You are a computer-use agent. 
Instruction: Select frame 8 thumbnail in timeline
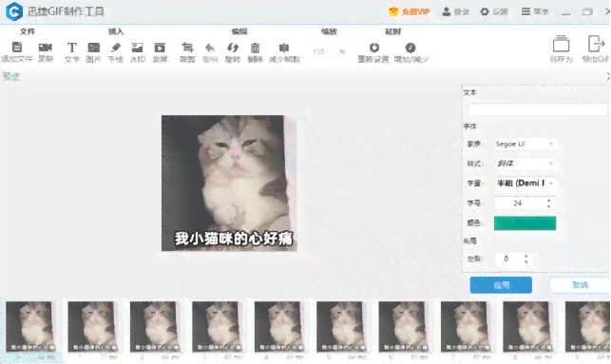click(x=528, y=327)
